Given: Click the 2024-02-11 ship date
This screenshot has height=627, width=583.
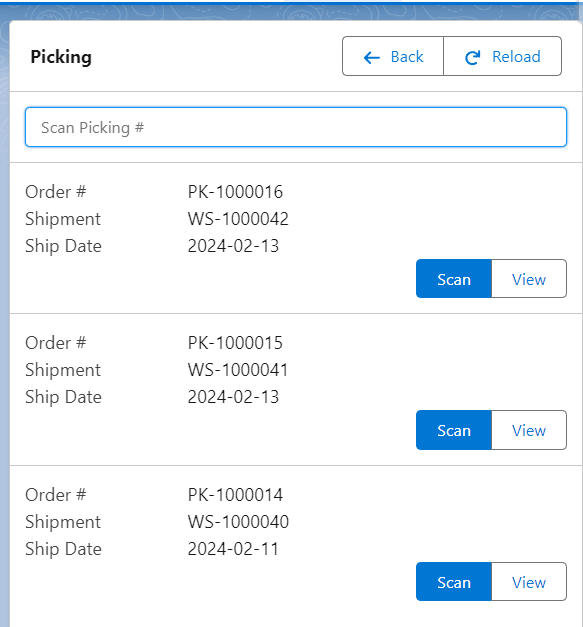Looking at the screenshot, I should [233, 549].
